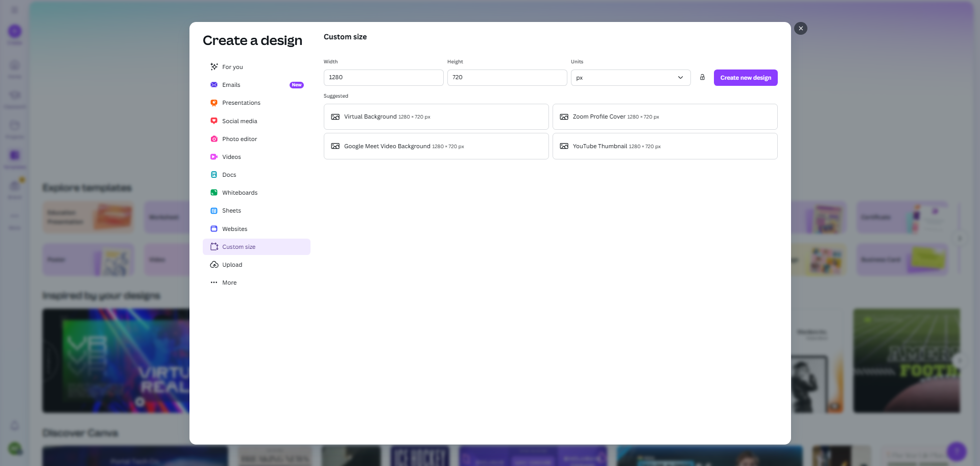Viewport: 980px width, 466px height.
Task: Click the "Suggested" section label
Action: (x=336, y=96)
